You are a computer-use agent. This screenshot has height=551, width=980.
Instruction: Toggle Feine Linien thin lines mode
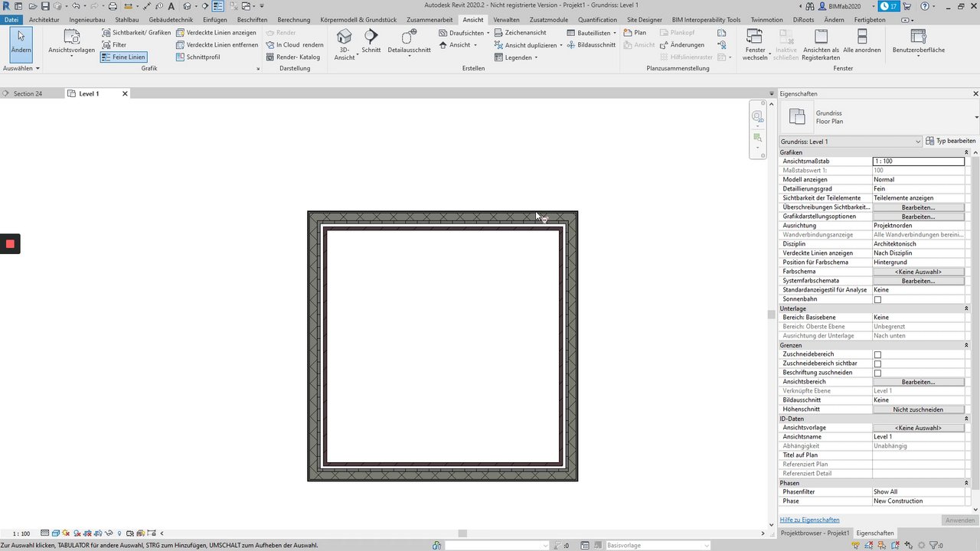click(x=122, y=57)
